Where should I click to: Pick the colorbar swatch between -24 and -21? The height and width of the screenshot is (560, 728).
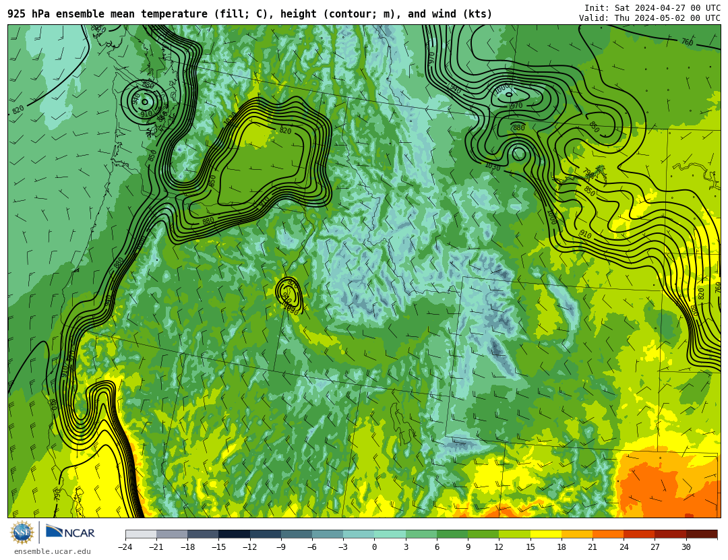[x=141, y=534]
